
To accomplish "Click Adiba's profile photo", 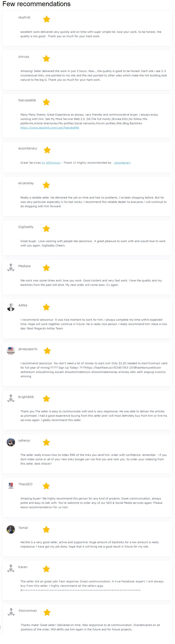I will [x=11, y=307].
